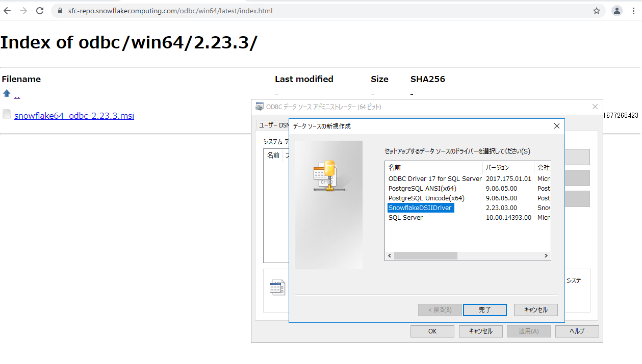642x364 pixels.
Task: Select ODBC Driver 17 for SQL Server row
Action: click(435, 179)
